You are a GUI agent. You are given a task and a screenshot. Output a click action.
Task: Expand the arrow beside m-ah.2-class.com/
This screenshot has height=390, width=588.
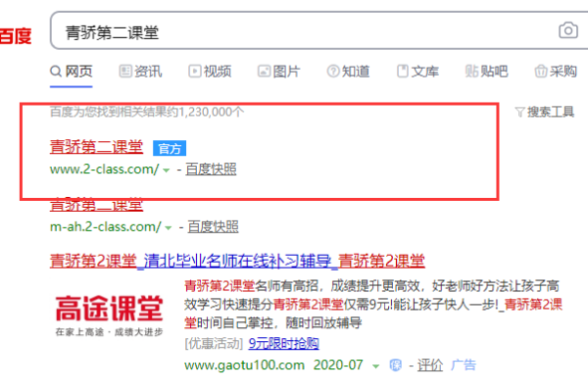click(x=169, y=227)
